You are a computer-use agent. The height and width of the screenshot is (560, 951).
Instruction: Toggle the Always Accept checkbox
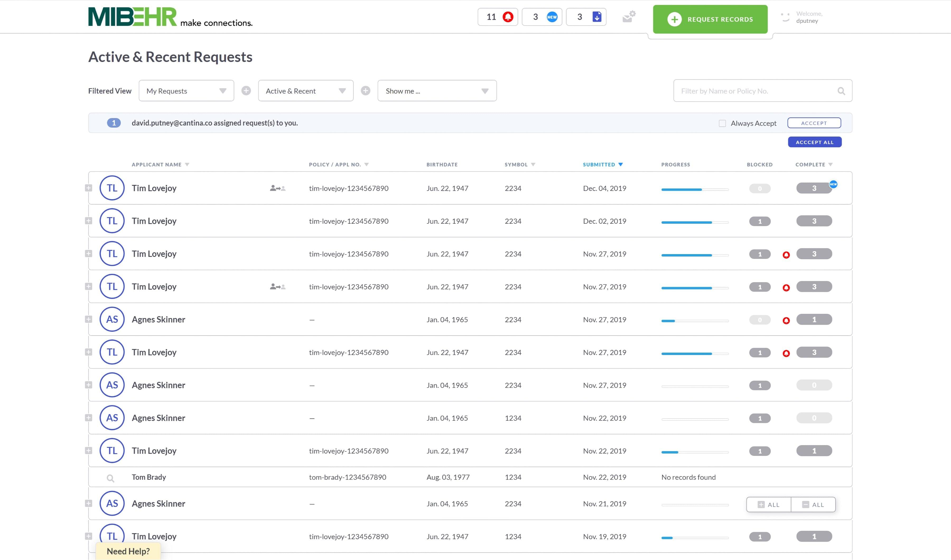722,123
